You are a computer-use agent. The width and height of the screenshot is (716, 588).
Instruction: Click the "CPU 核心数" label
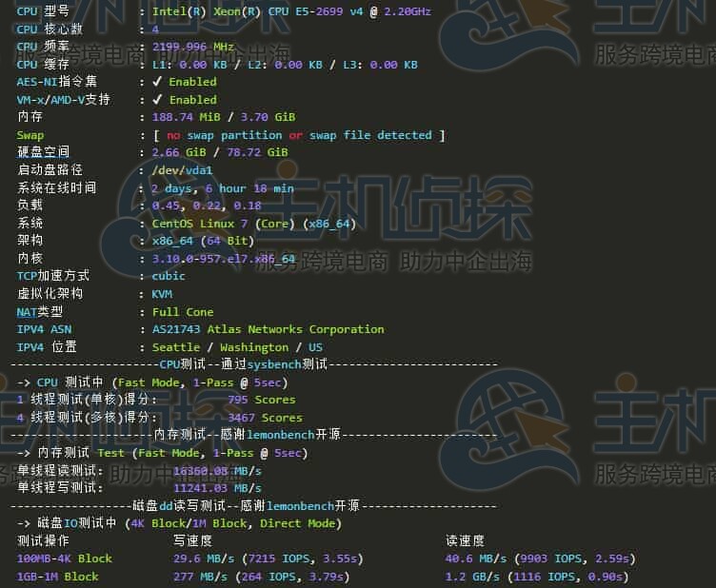(50, 29)
